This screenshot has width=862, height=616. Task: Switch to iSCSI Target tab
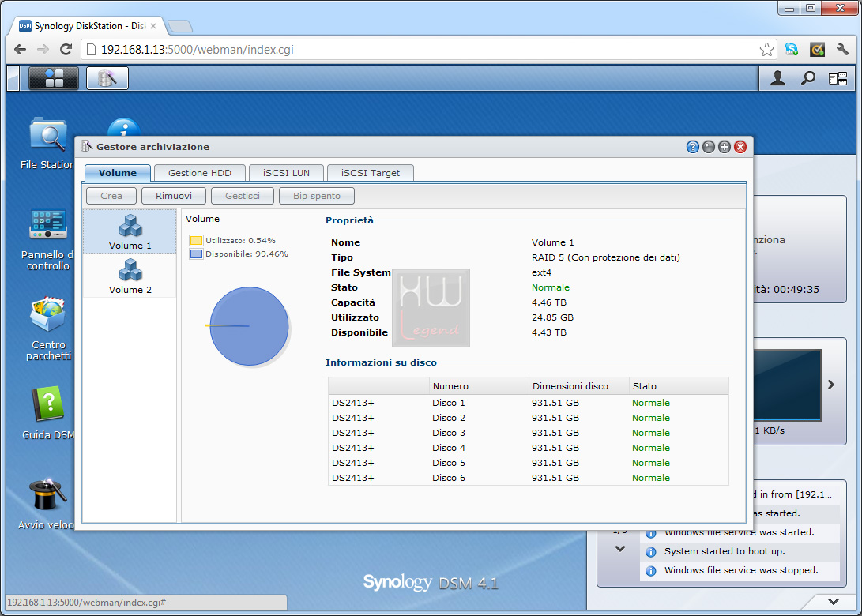pos(371,172)
